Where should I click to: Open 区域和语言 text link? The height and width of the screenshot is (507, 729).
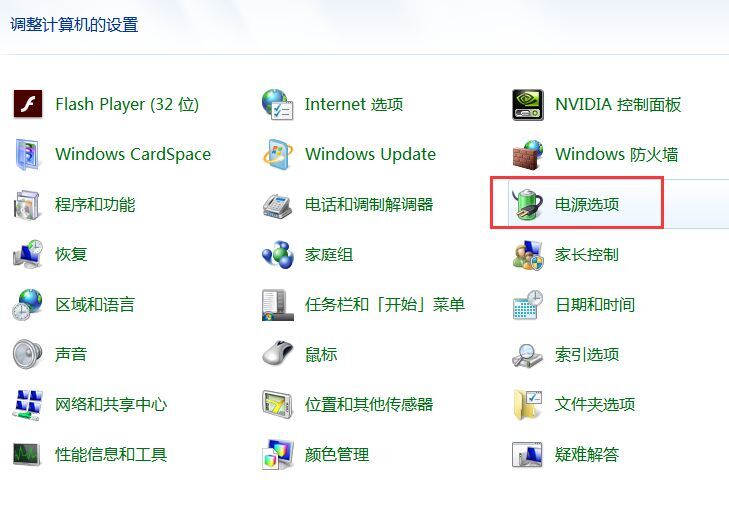pyautogui.click(x=95, y=304)
